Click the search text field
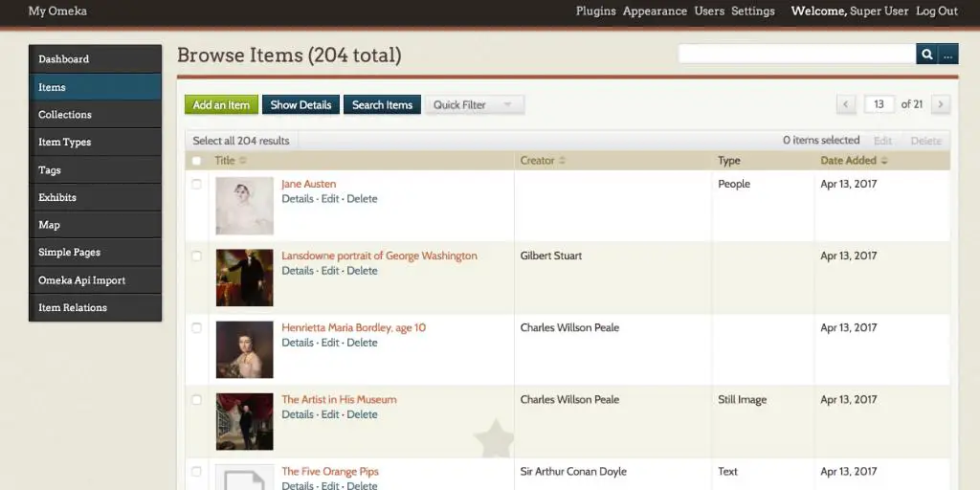980x490 pixels. tap(797, 55)
